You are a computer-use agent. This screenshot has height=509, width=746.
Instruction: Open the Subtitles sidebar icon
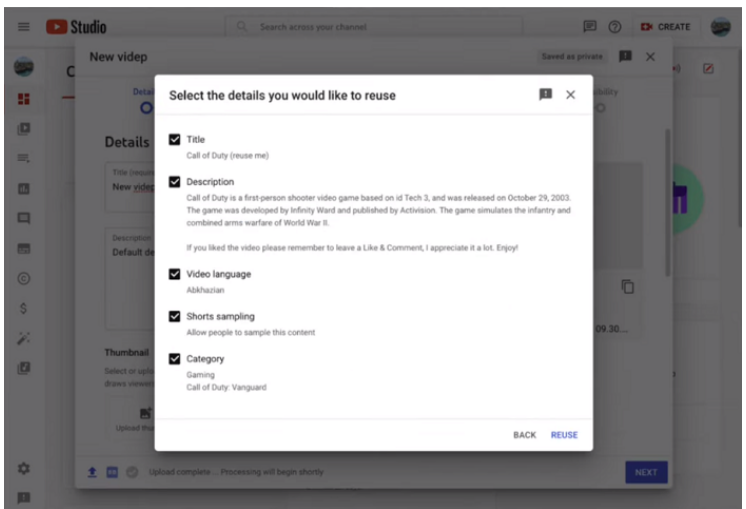click(23, 248)
